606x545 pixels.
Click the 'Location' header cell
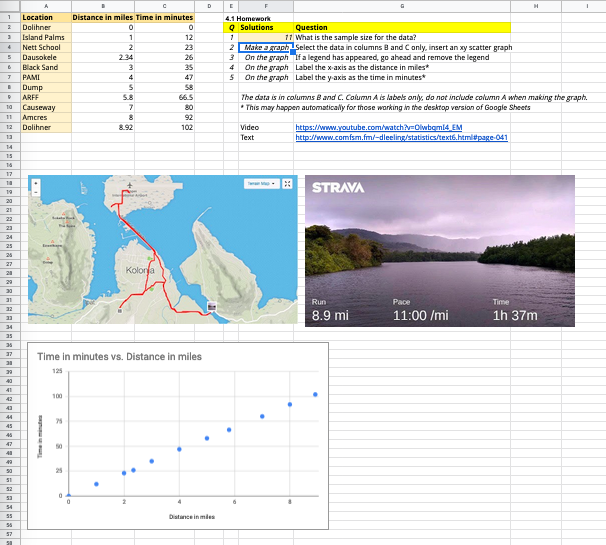[x=46, y=17]
